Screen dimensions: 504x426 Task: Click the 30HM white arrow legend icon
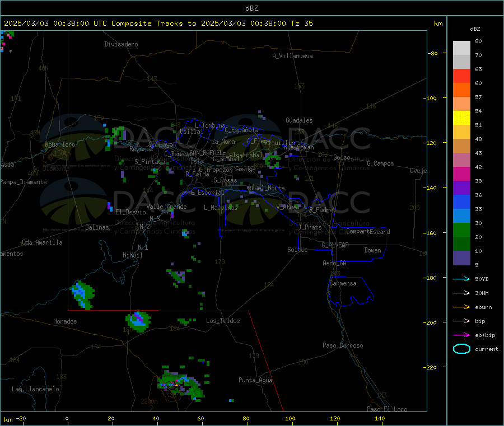461,293
